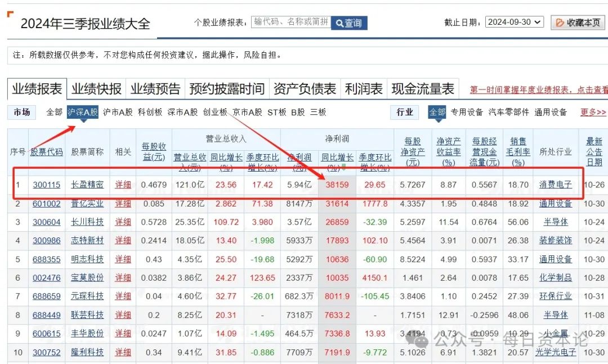Filter market by 京市A股
The height and width of the screenshot is (364, 608).
247,113
